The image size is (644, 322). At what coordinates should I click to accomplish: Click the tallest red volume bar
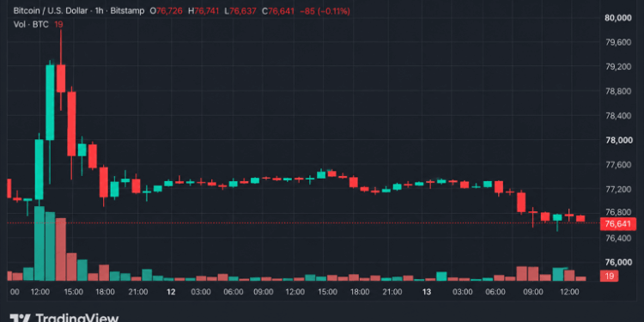click(61, 249)
